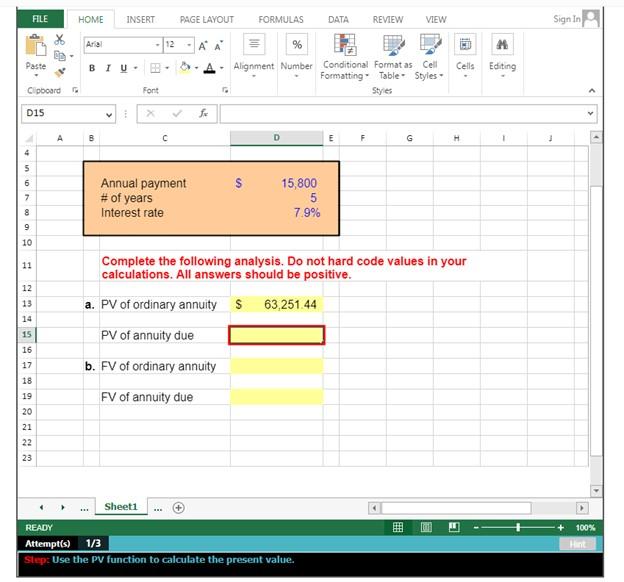Image resolution: width=624 pixels, height=582 pixels.
Task: Go to next sheet with right arrow
Action: [x=63, y=508]
